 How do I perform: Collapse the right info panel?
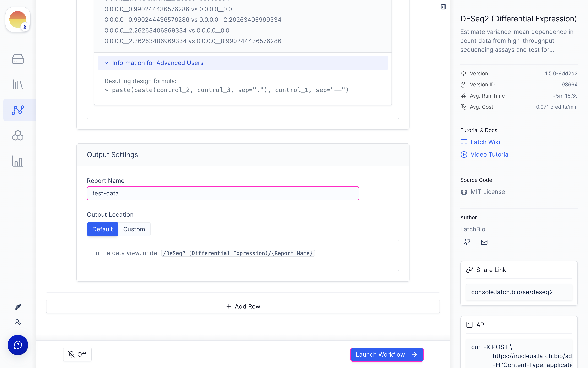[x=443, y=7]
